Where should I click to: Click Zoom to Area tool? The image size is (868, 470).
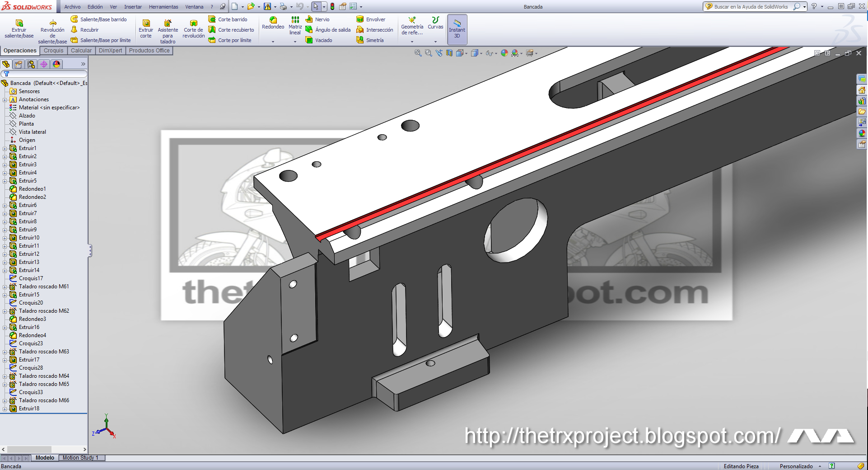tap(429, 53)
